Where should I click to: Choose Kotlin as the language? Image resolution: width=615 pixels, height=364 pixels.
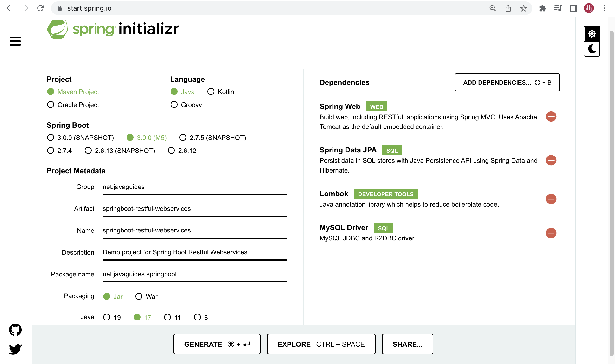221,92
